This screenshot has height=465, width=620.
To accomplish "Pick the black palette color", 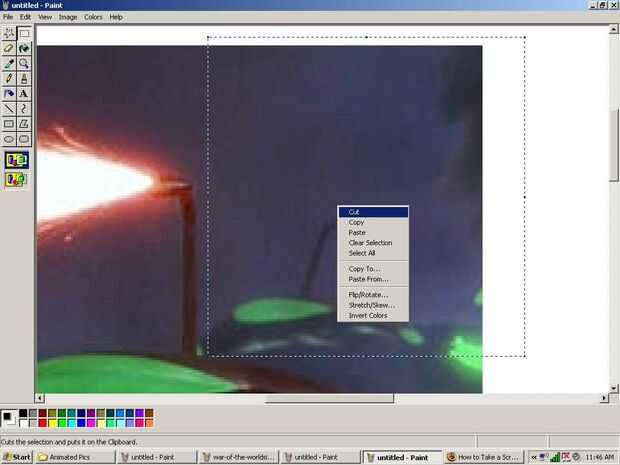I will click(23, 414).
